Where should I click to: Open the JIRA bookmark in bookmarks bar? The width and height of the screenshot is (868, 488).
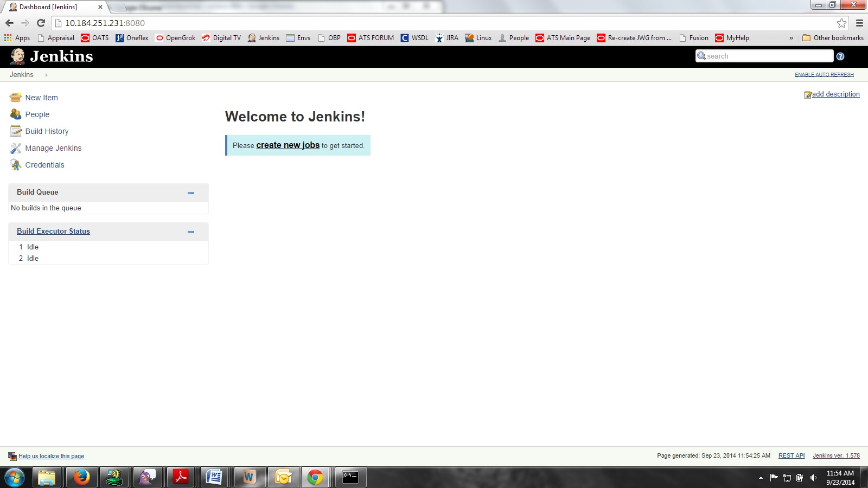click(x=446, y=38)
